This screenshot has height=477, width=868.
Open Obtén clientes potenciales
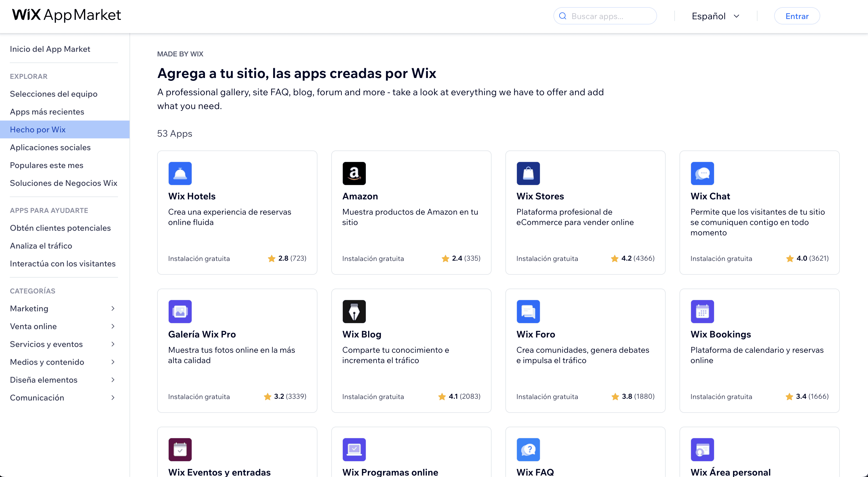(x=60, y=228)
